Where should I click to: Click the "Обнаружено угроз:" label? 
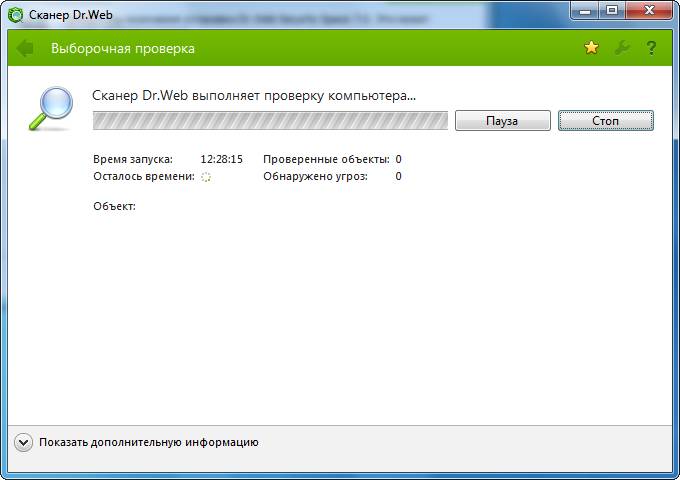(315, 176)
